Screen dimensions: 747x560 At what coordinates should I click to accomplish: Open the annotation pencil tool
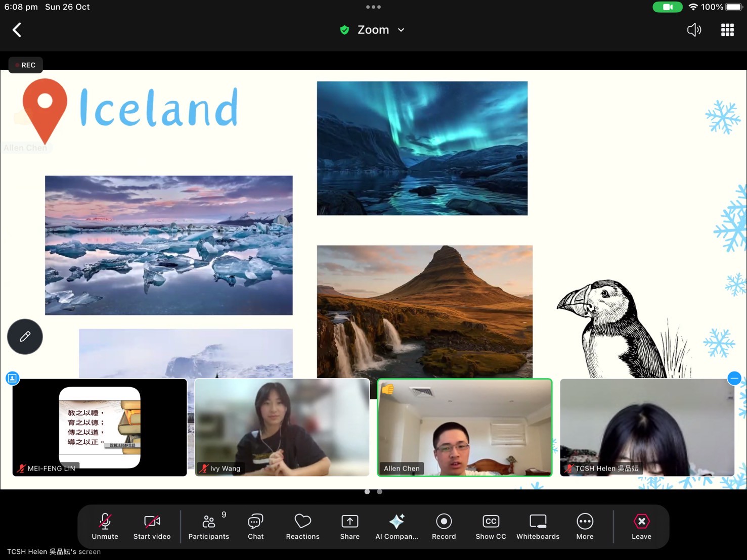click(x=25, y=337)
